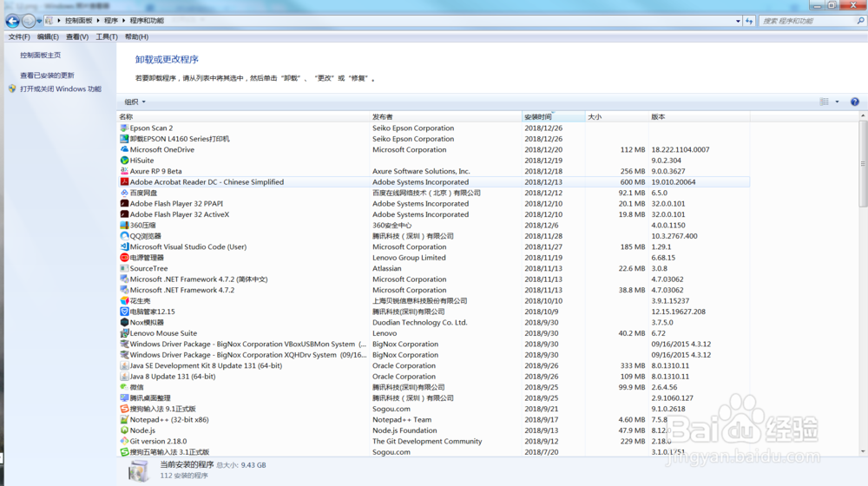Screen dimensions: 868x486
Task: Click the Lenovo Mouse Suite icon
Action: 124,333
